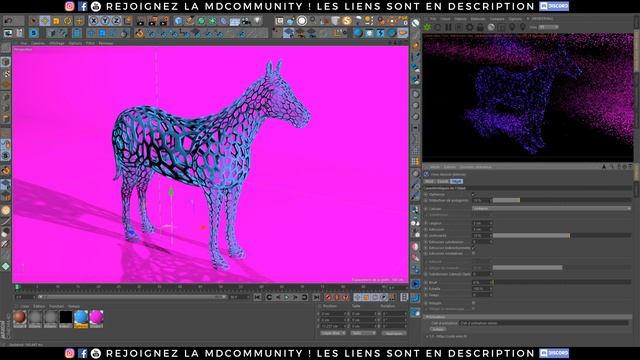Image resolution: width=640 pixels, height=360 pixels.
Task: Select the Spline Pen tool
Action: pos(190,20)
